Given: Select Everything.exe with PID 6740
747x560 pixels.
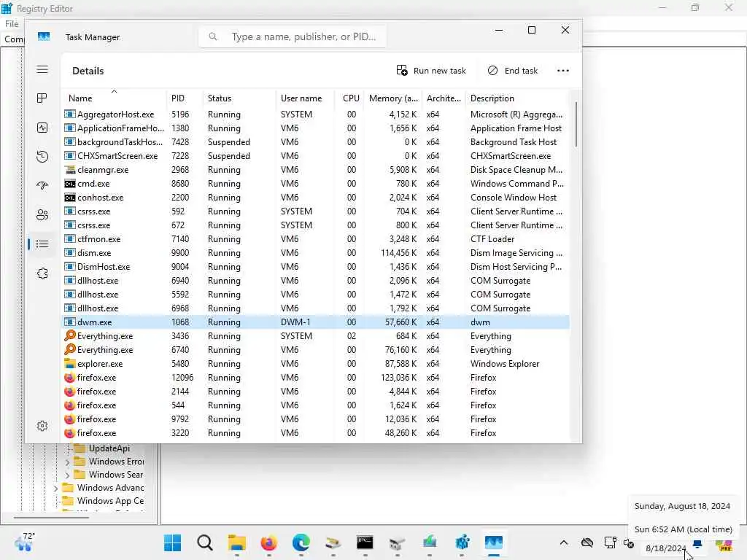Looking at the screenshot, I should click(x=317, y=349).
